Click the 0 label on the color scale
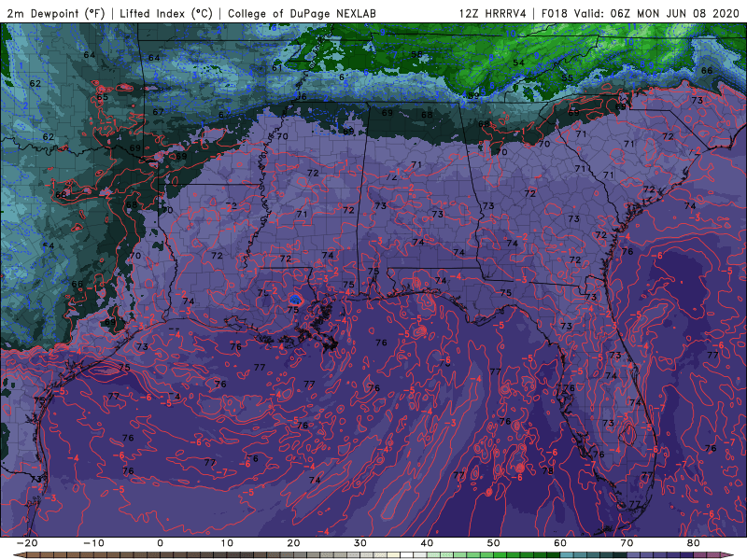Image resolution: width=747 pixels, height=560 pixels. click(x=160, y=543)
